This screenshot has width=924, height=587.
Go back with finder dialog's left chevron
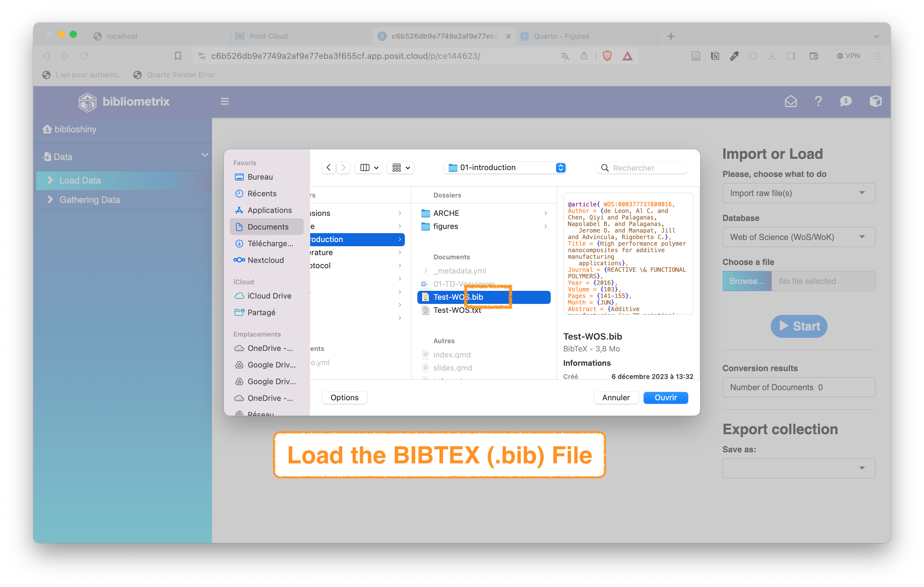pyautogui.click(x=328, y=167)
